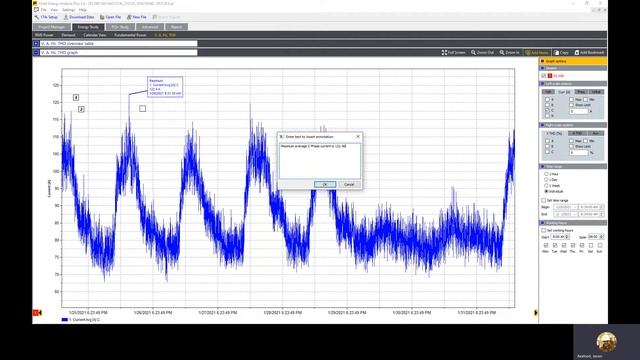Click the Zoom In magnifier icon
640x360 pixels.
click(502, 53)
